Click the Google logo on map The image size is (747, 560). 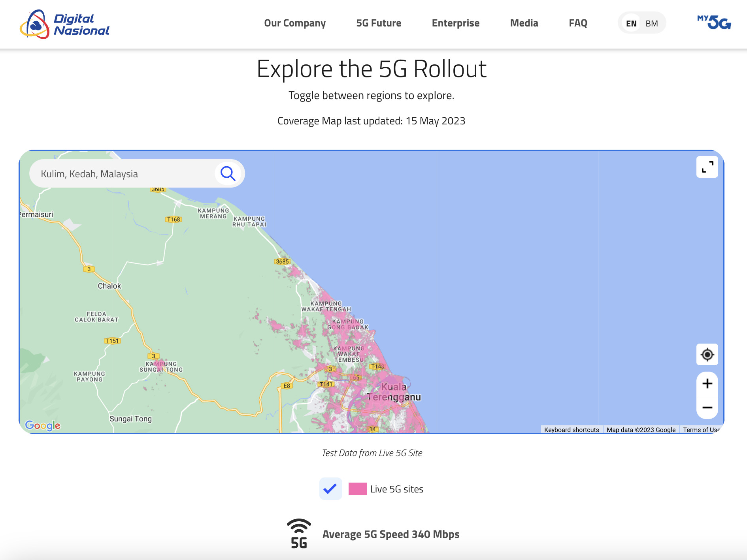pos(43,425)
